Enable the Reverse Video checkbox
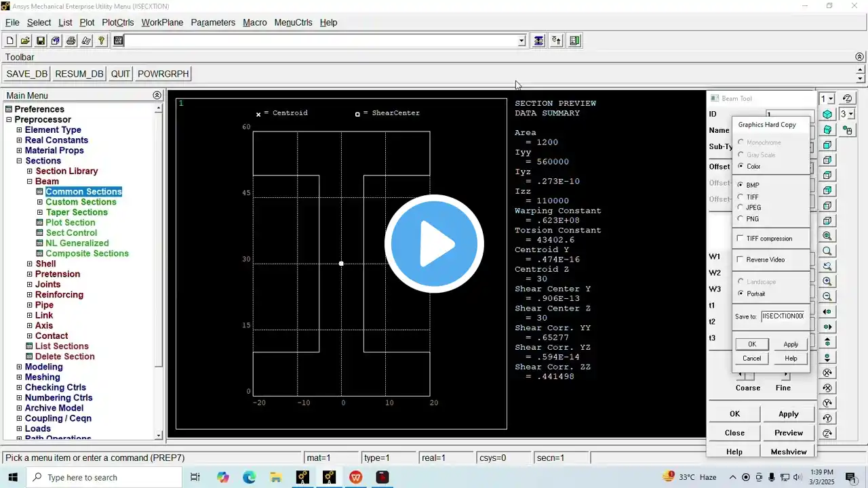 pos(741,260)
